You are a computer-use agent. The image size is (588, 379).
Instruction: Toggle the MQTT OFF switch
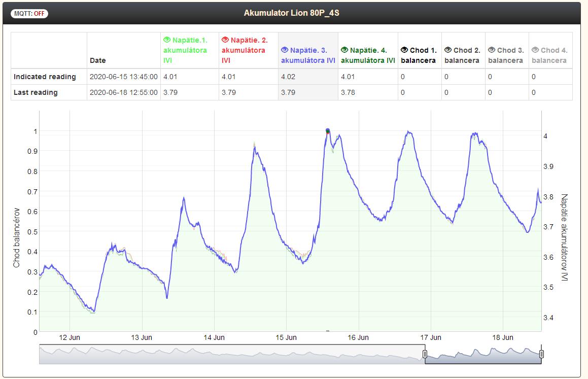(29, 14)
